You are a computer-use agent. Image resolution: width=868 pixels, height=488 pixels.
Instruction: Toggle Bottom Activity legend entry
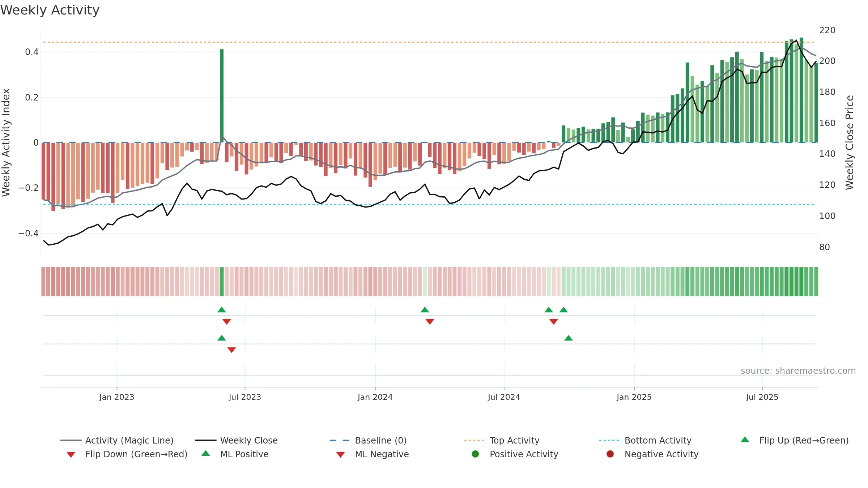(645, 440)
